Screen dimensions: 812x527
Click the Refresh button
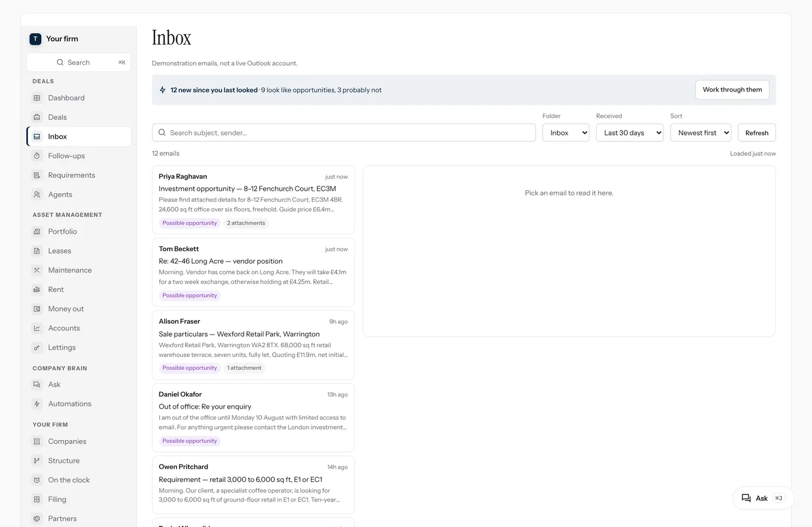(x=757, y=133)
